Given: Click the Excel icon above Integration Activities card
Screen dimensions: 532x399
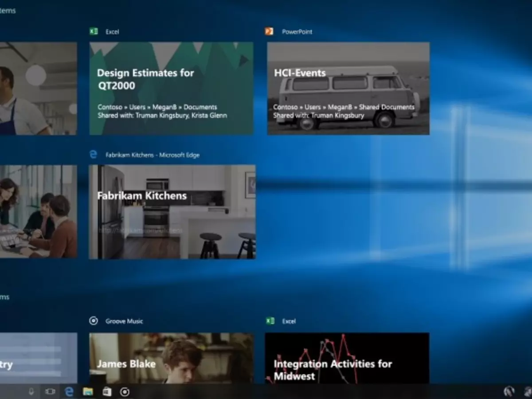Looking at the screenshot, I should (270, 321).
